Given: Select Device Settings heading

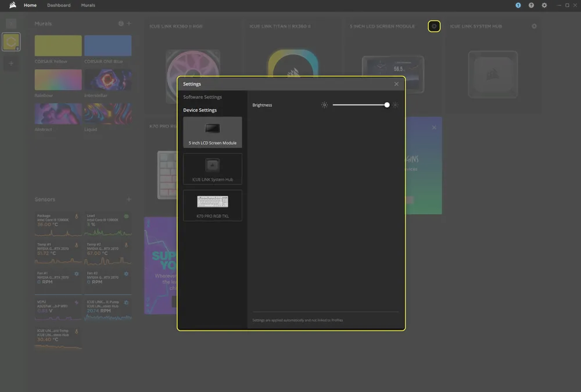Looking at the screenshot, I should pos(200,110).
